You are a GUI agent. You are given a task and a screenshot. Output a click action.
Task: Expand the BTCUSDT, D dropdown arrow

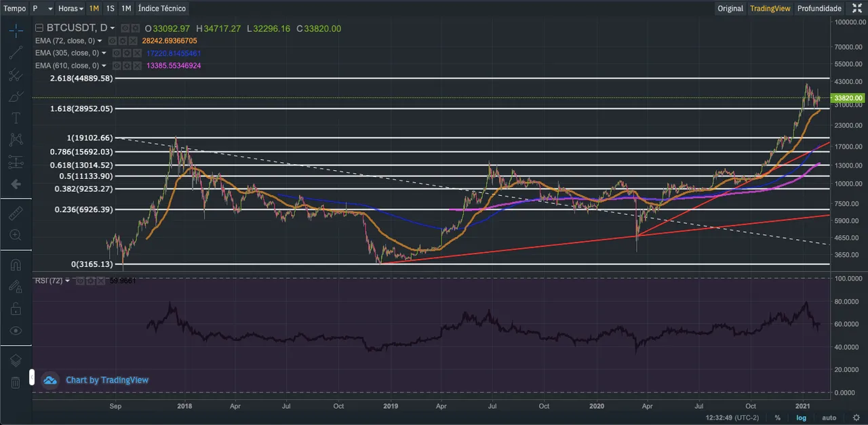point(113,28)
